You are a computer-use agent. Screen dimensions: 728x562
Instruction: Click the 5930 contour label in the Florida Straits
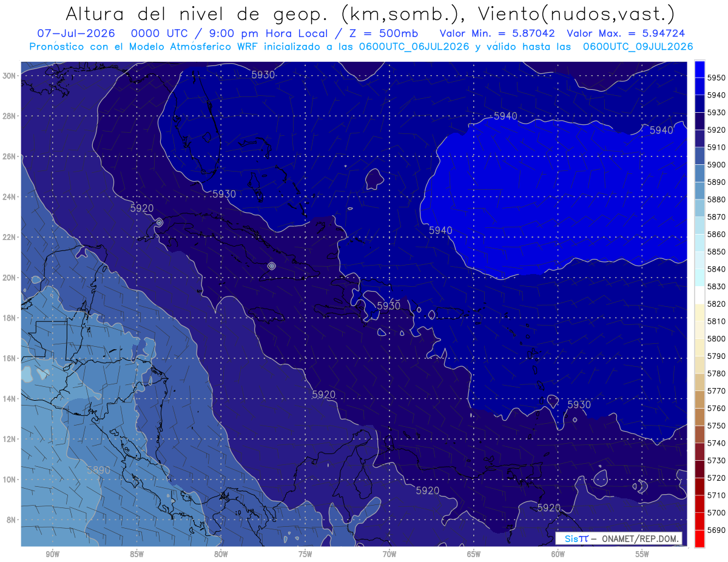[x=224, y=194]
